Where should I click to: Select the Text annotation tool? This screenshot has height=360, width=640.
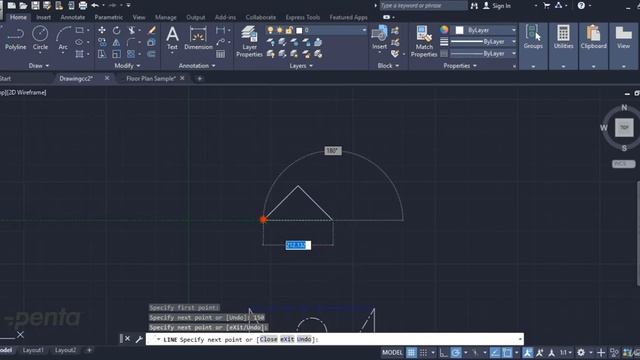[x=172, y=38]
